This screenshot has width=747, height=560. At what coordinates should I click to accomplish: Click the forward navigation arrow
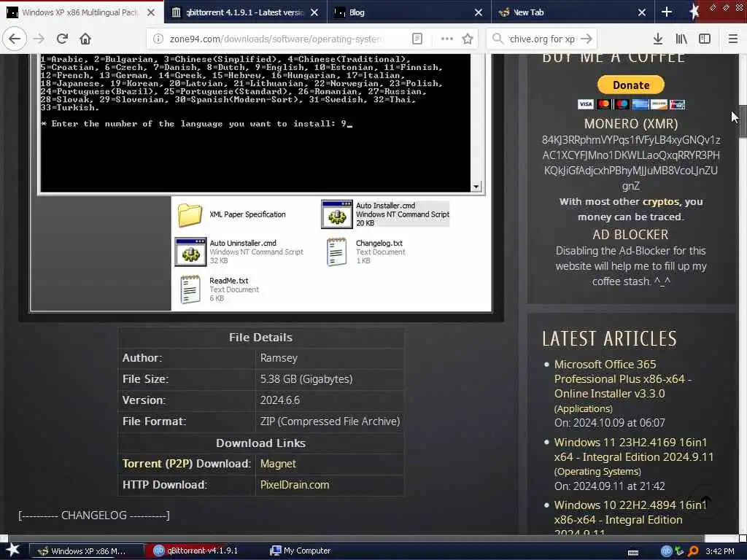(39, 39)
